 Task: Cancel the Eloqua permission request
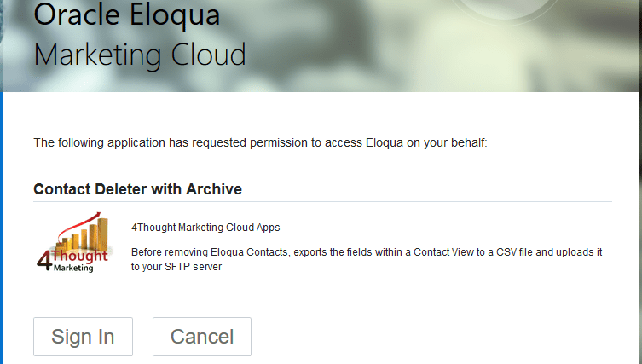pyautogui.click(x=202, y=337)
